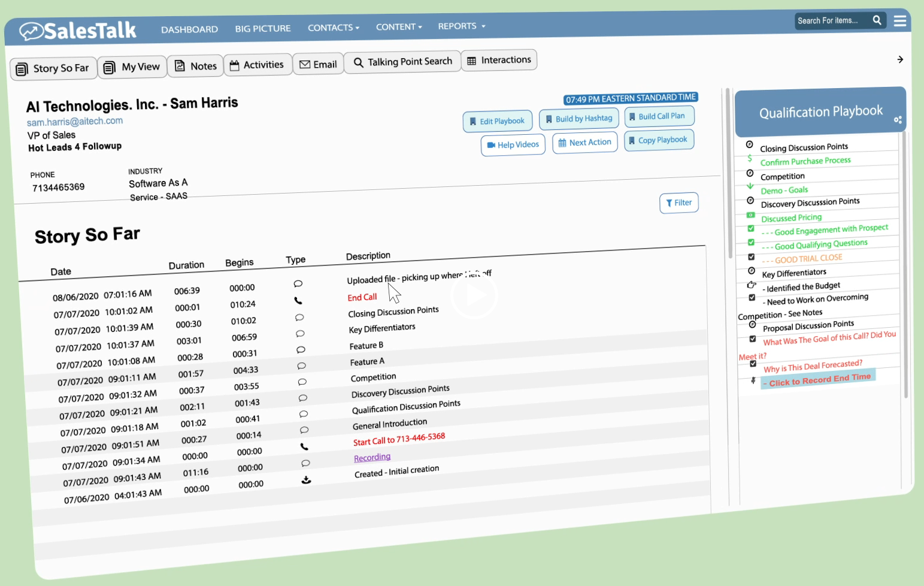
Task: Click the chat bubble icon in Competition row
Action: click(x=302, y=382)
